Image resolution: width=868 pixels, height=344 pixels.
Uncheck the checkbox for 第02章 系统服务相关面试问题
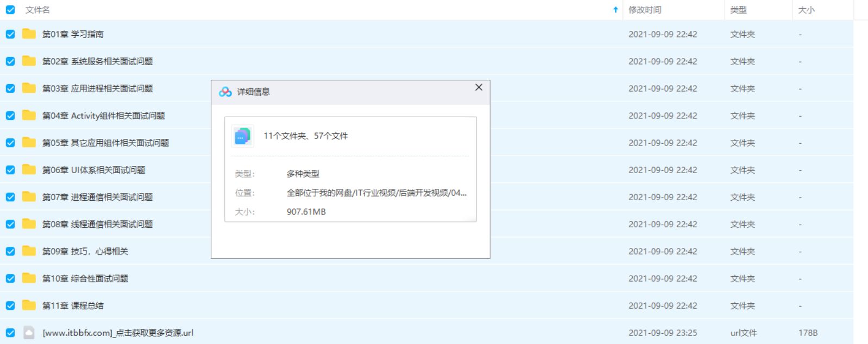10,61
